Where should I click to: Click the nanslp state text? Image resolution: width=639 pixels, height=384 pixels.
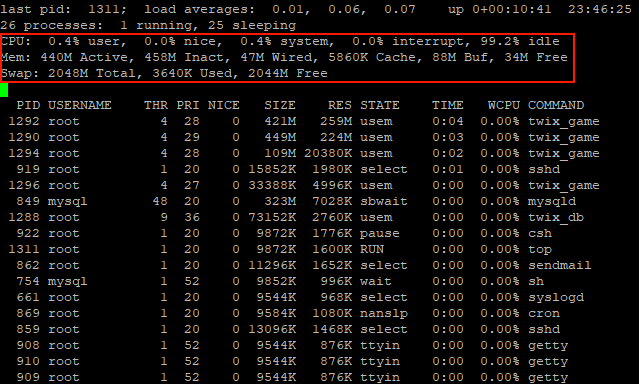383,313
